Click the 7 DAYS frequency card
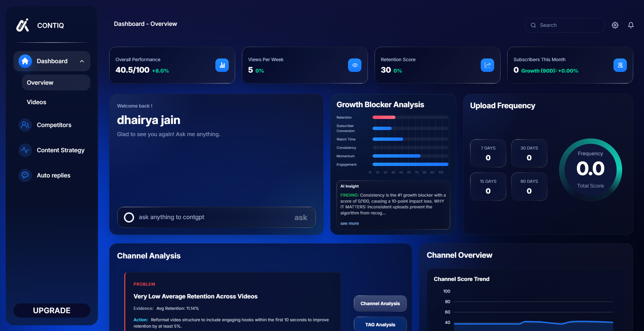Image resolution: width=644 pixels, height=331 pixels. click(x=488, y=153)
